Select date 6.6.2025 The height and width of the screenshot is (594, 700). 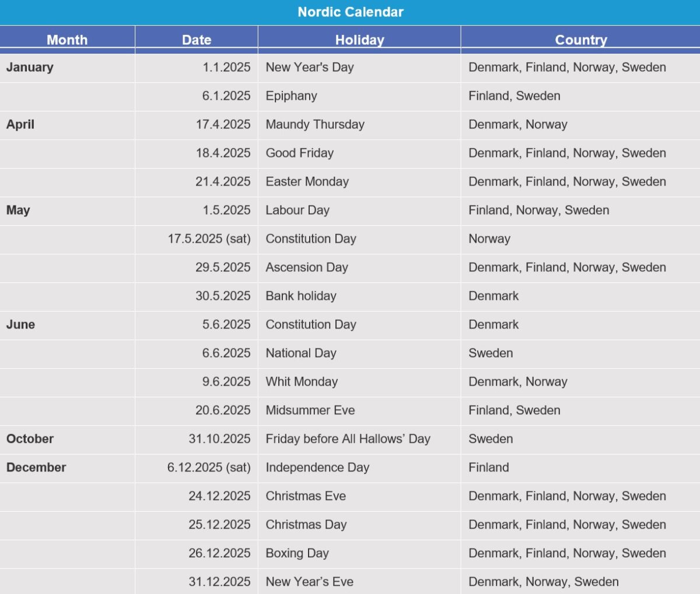pyautogui.click(x=226, y=353)
